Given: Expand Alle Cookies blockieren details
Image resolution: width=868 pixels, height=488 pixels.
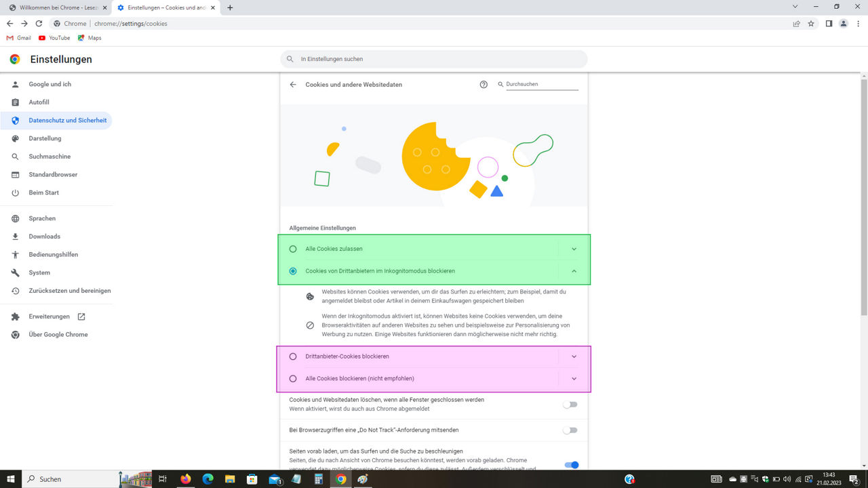Looking at the screenshot, I should click(x=574, y=378).
